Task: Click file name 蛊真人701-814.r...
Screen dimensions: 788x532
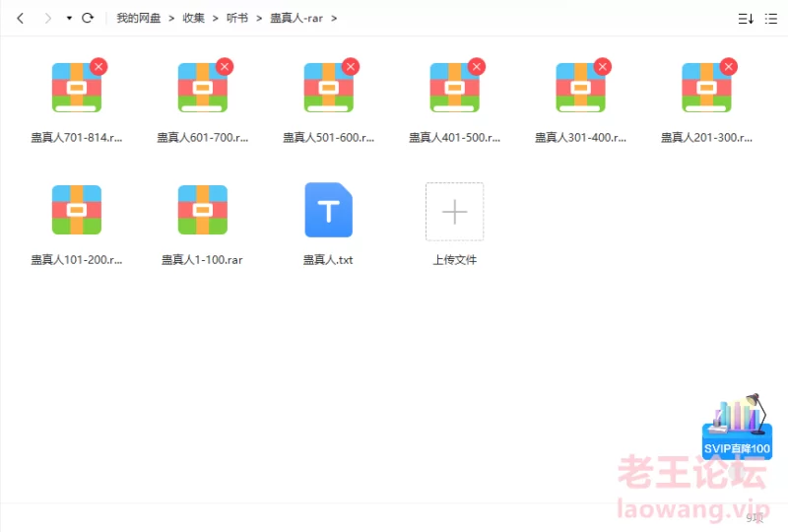Action: tap(77, 137)
